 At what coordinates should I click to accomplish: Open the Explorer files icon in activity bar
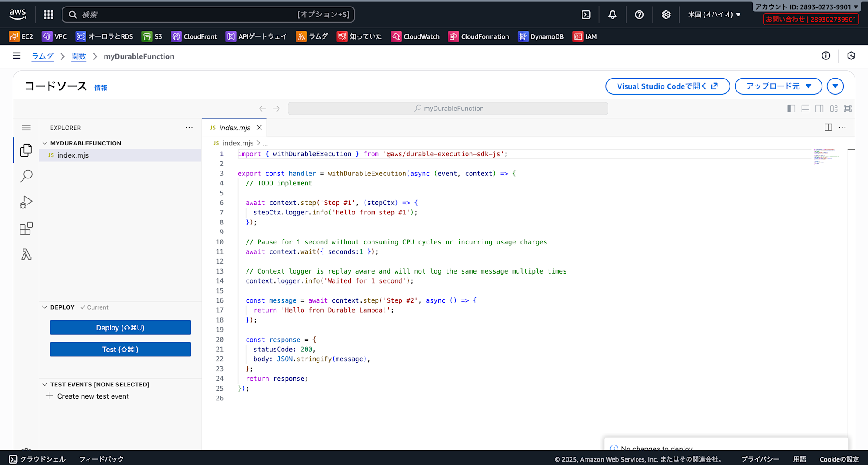(x=26, y=150)
